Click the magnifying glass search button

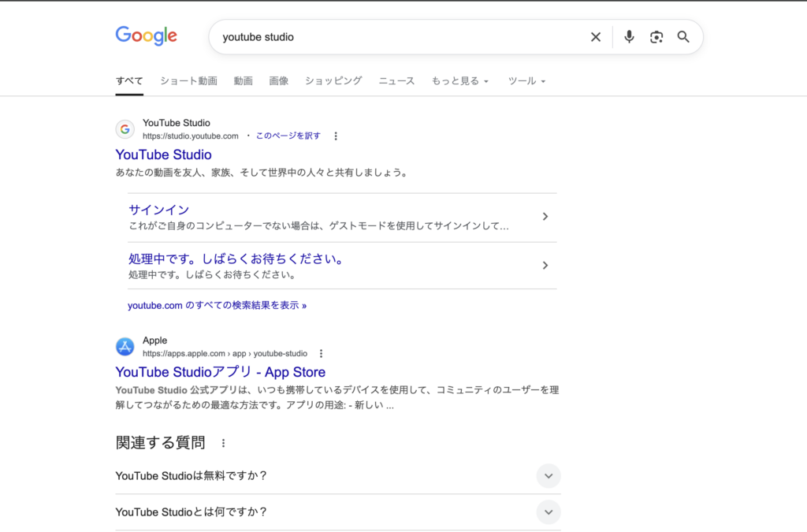tap(683, 37)
